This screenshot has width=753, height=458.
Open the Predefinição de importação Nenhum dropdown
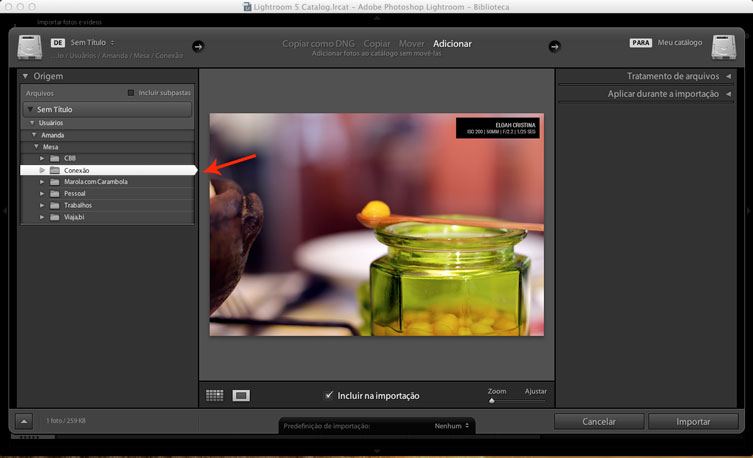[x=452, y=425]
